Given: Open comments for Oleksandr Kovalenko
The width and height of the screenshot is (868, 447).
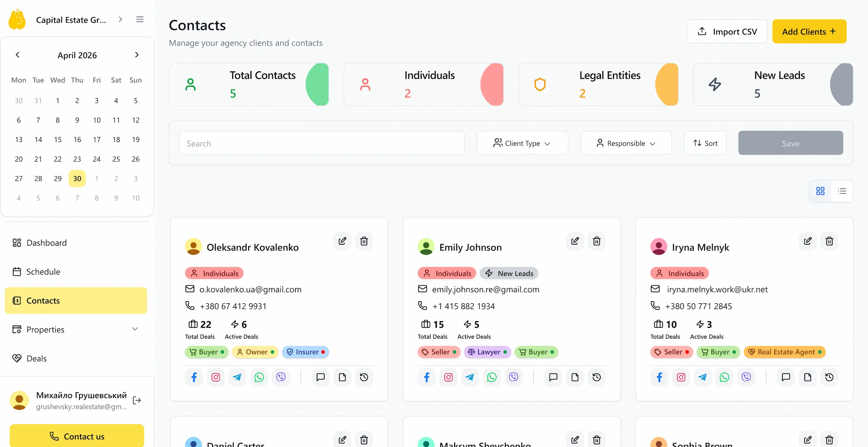Looking at the screenshot, I should pyautogui.click(x=320, y=377).
